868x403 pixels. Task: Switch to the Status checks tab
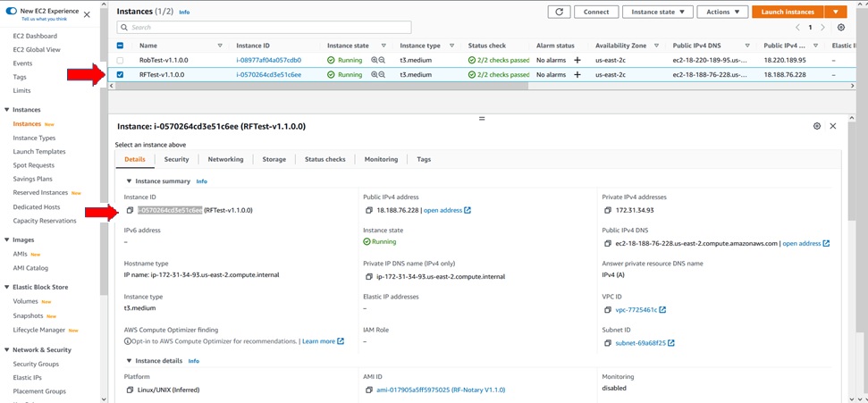[x=325, y=159]
